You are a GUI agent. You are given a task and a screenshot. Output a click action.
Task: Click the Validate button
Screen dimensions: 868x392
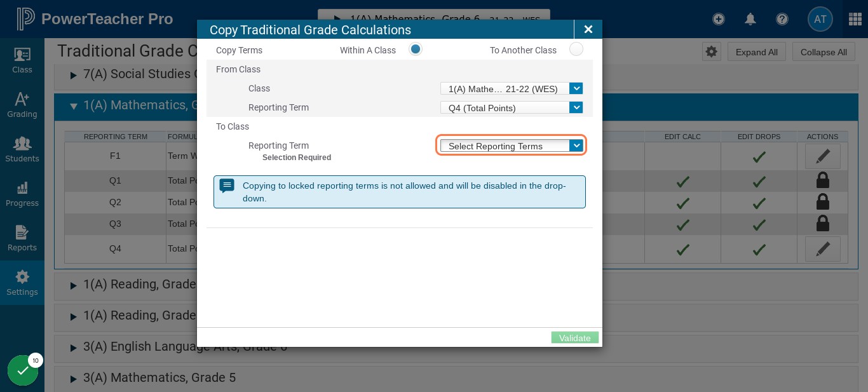575,337
